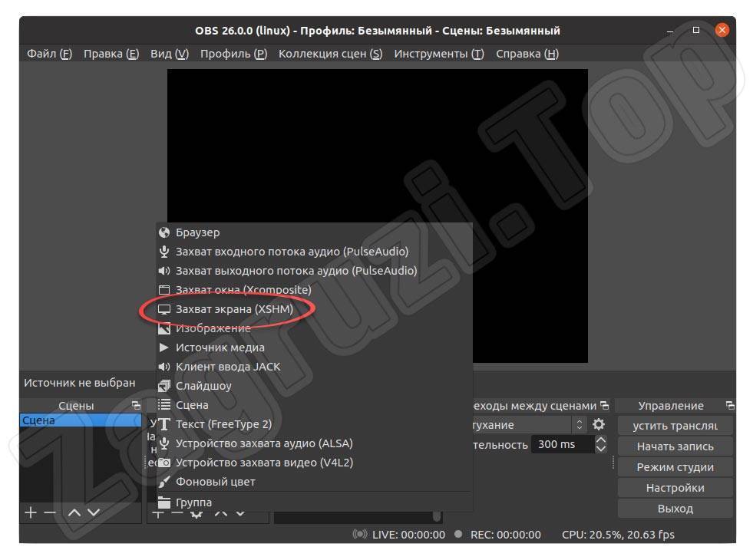Click microphone icon for PulseAudio input capture
This screenshot has width=753, height=560.
(164, 252)
